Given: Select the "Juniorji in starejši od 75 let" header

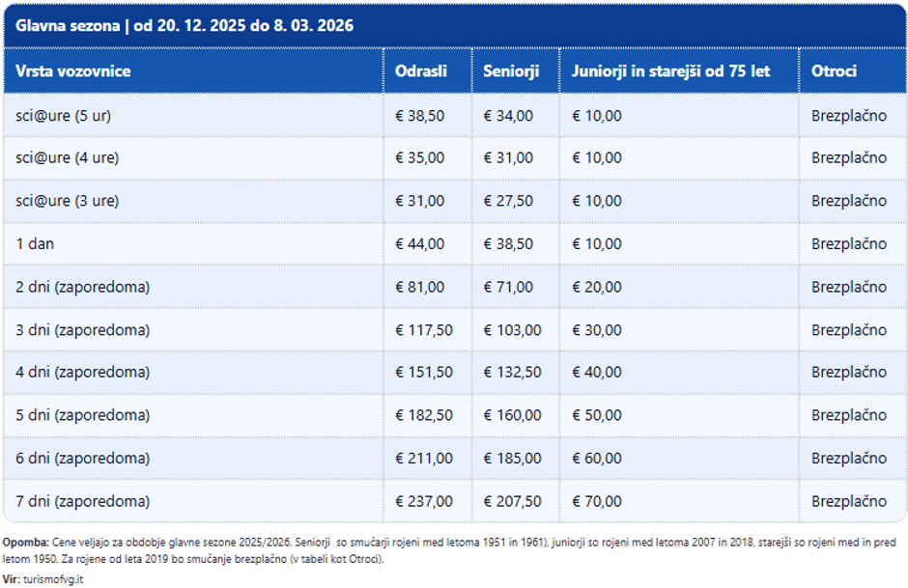Looking at the screenshot, I should [x=670, y=71].
